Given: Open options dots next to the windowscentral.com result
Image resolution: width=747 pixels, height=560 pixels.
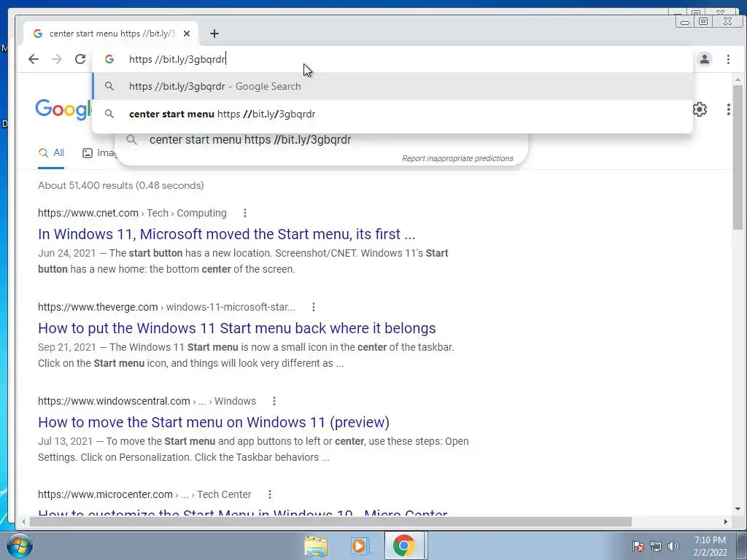Looking at the screenshot, I should (274, 401).
